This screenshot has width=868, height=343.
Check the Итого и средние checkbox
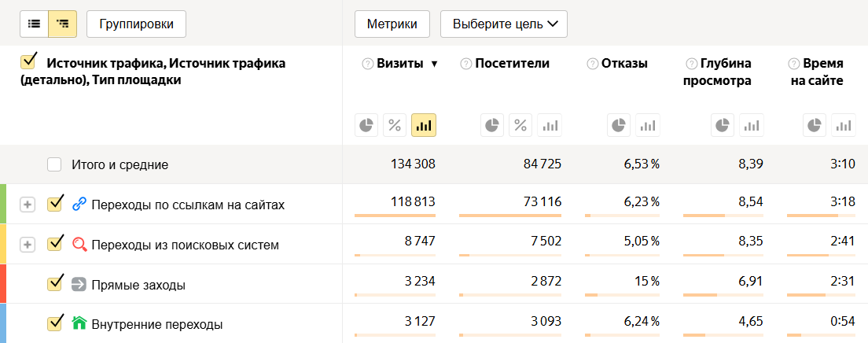coord(54,164)
